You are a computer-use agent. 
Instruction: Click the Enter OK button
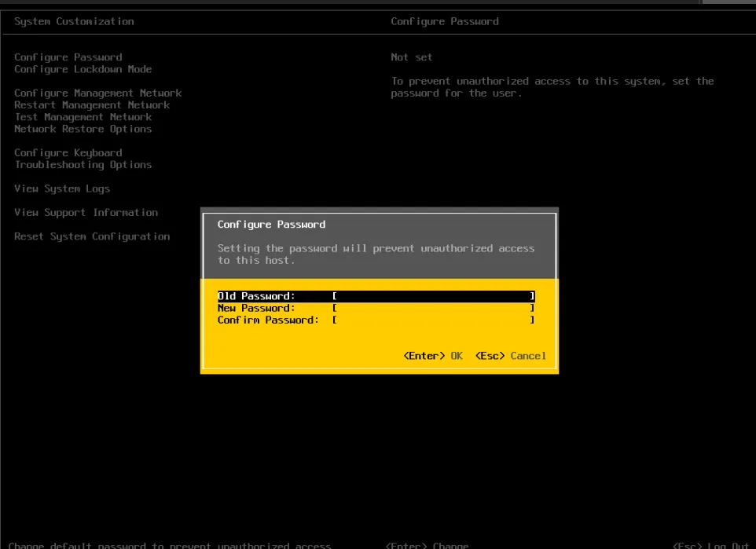(x=433, y=356)
